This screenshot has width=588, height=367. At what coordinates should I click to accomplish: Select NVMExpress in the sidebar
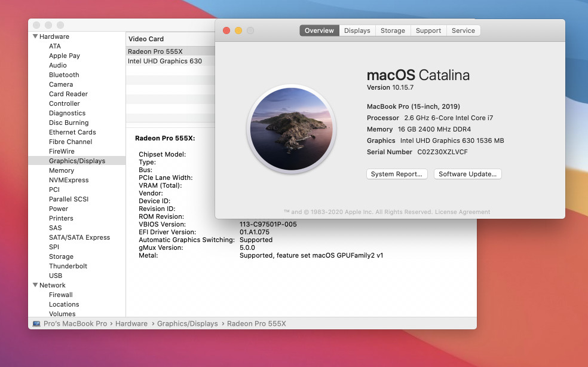(69, 180)
